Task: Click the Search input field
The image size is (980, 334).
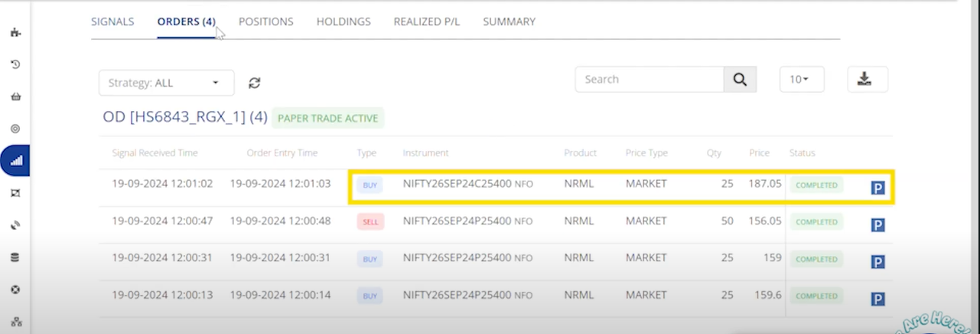Action: point(650,80)
